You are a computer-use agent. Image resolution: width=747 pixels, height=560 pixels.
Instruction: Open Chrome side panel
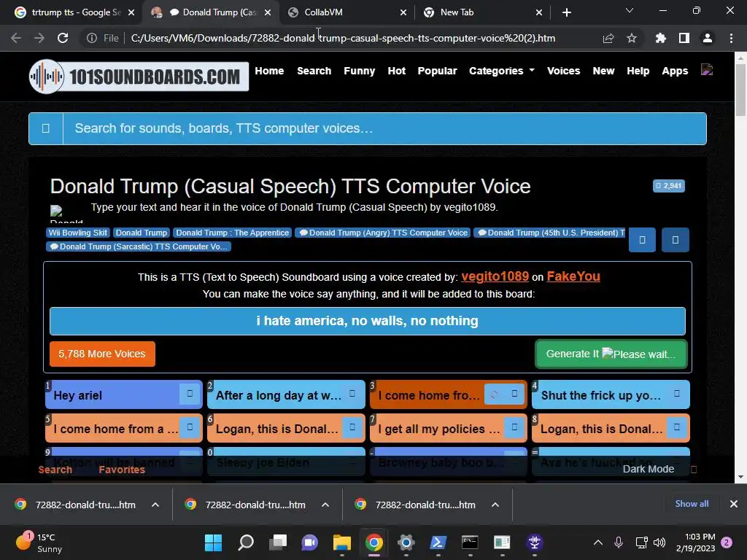click(x=684, y=38)
